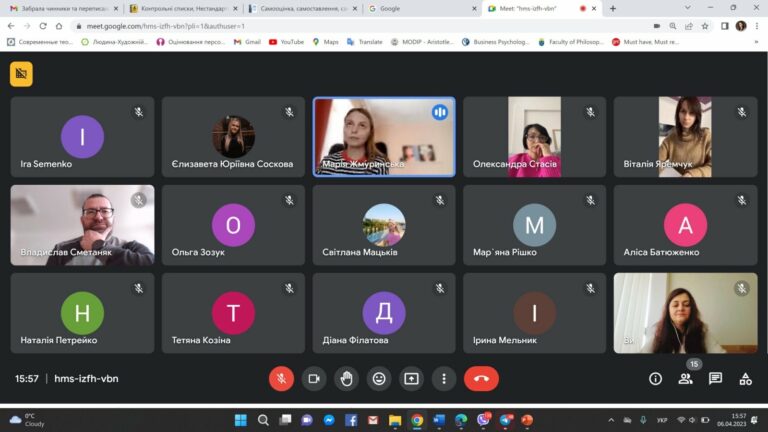Open the YouTube bookmark

pyautogui.click(x=287, y=42)
